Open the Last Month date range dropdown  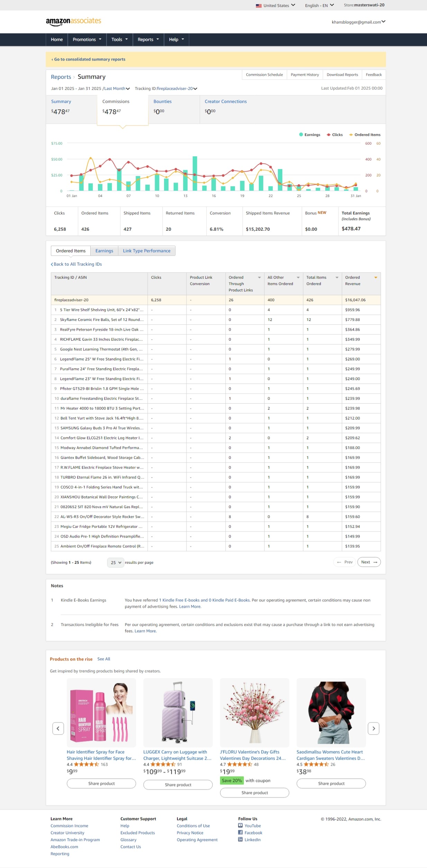[x=117, y=89]
